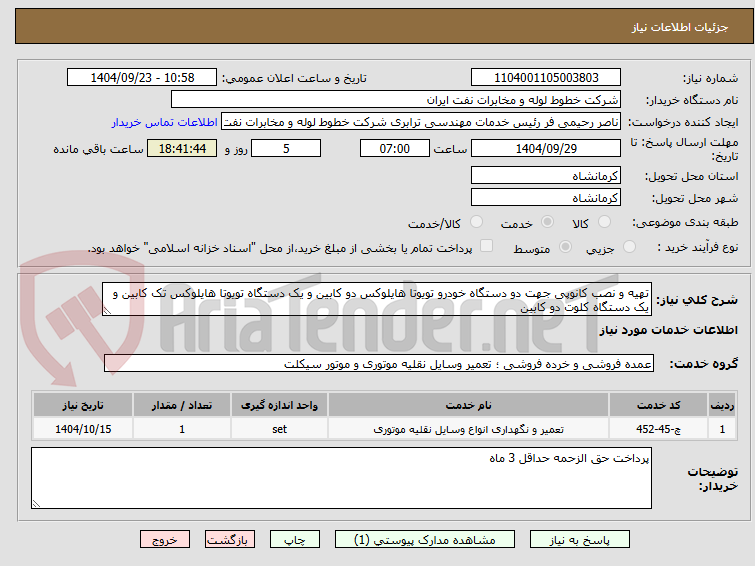Image resolution: width=755 pixels, height=566 pixels.
Task: Click the نام خدمت column header
Action: (469, 405)
